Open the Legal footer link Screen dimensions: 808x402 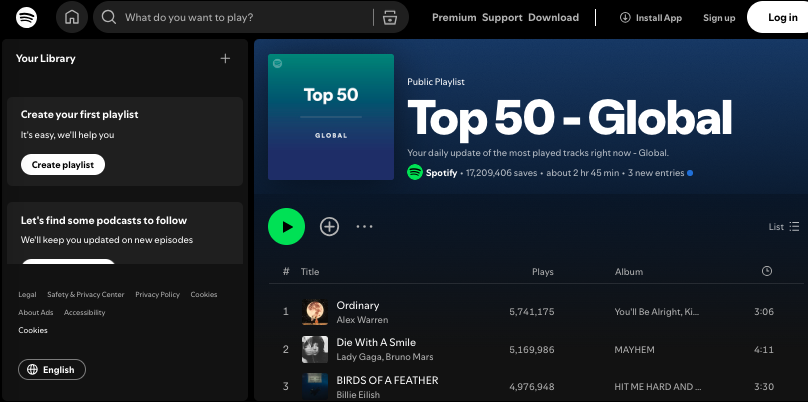click(27, 295)
